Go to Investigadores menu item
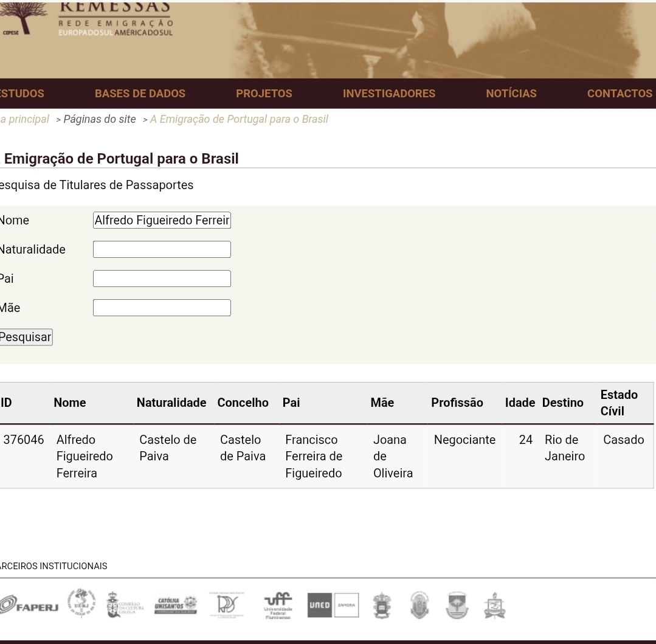This screenshot has width=656, height=644. click(388, 94)
